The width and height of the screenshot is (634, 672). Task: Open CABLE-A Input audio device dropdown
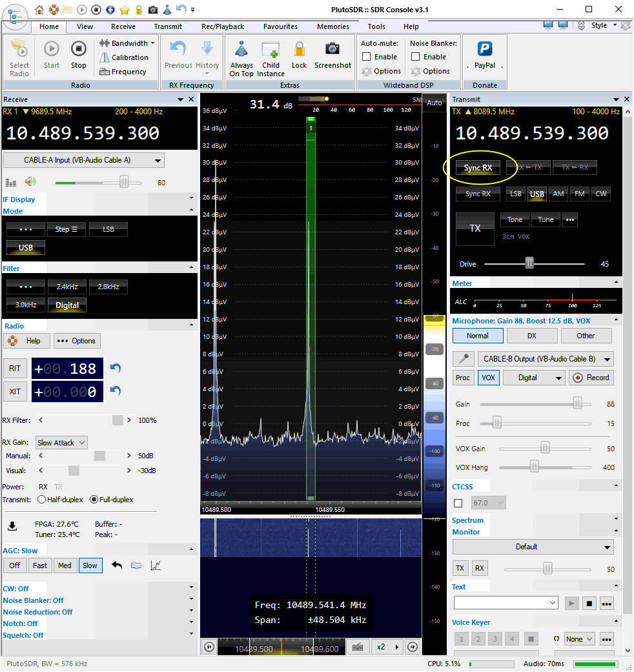84,160
